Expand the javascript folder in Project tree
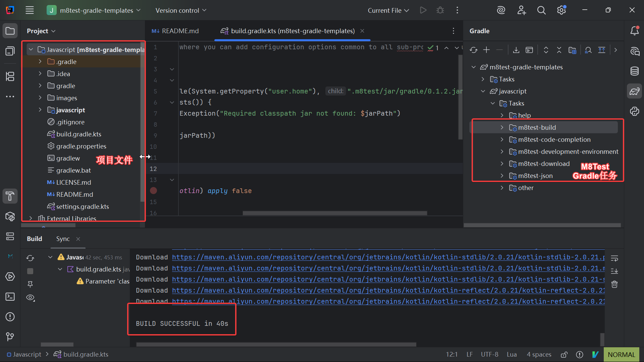Screen dimensions: 644x362 (x=40, y=110)
